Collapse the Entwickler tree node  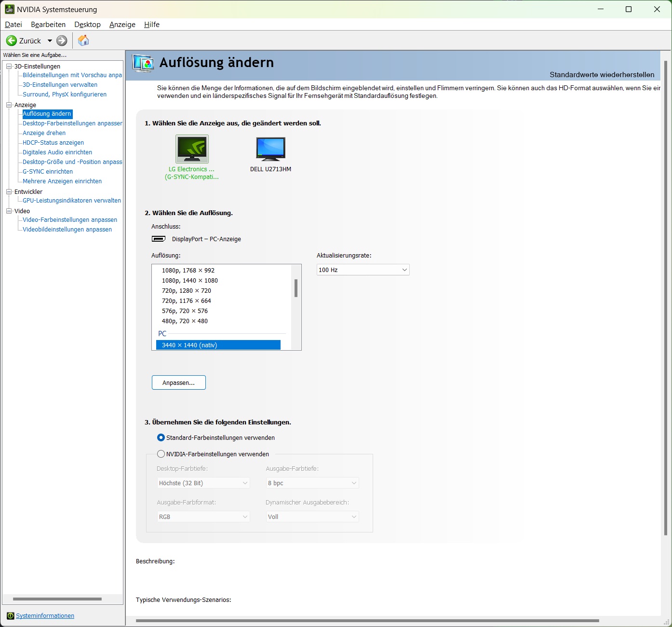pos(9,191)
